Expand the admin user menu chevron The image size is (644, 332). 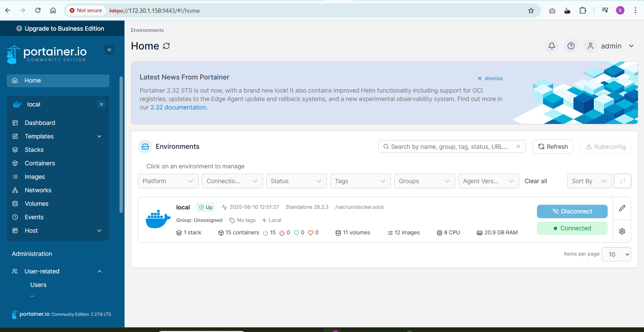[631, 46]
